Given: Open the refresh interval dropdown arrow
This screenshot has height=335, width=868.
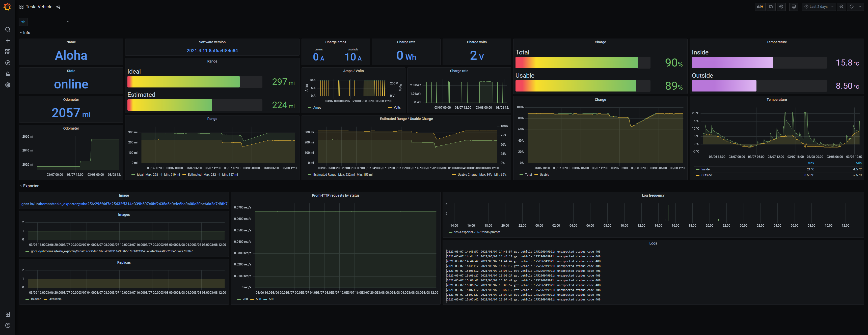Looking at the screenshot, I should point(860,7).
